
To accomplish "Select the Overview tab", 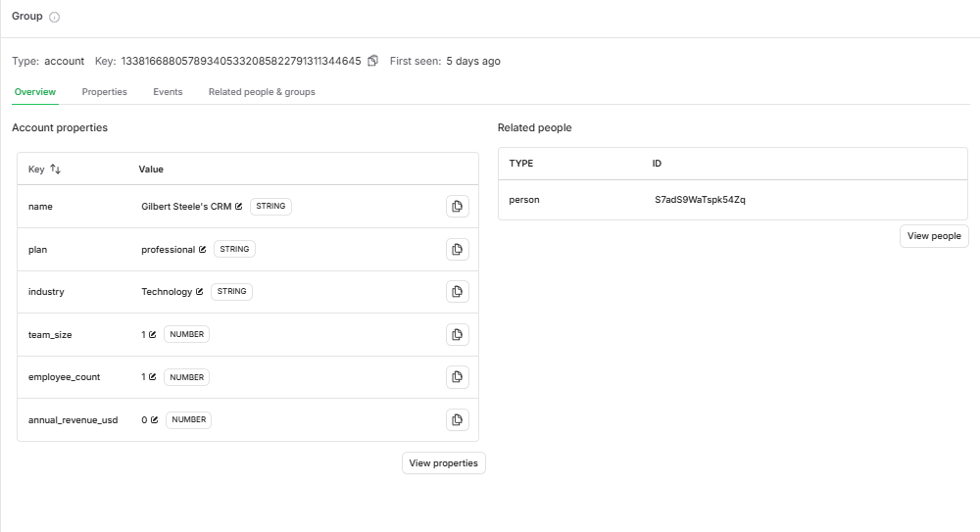I will (x=35, y=92).
